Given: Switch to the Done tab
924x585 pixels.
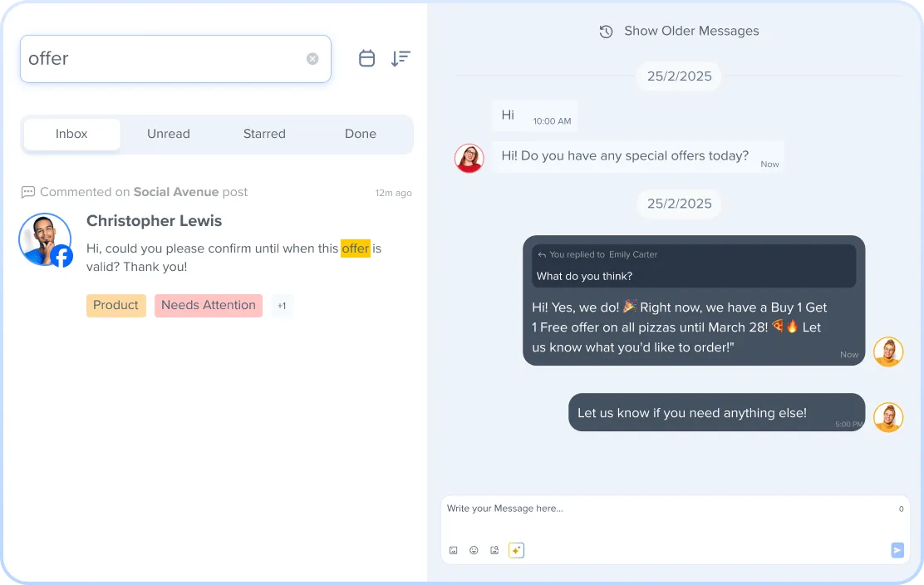Looking at the screenshot, I should coord(360,134).
